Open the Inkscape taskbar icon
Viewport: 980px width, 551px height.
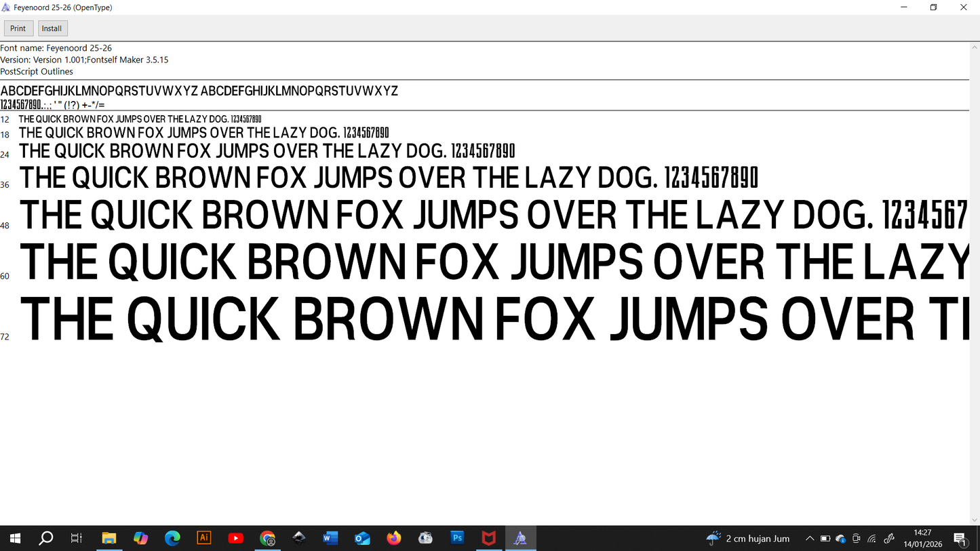[299, 538]
